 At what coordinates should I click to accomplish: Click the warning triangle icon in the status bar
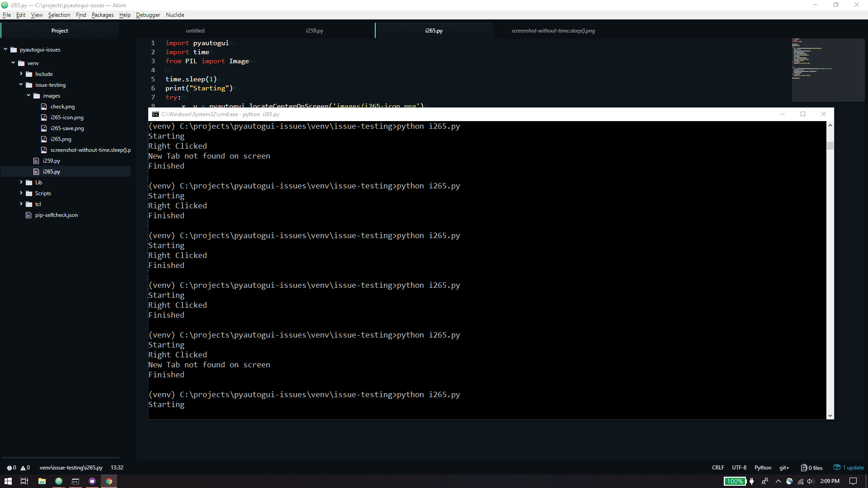(x=23, y=468)
